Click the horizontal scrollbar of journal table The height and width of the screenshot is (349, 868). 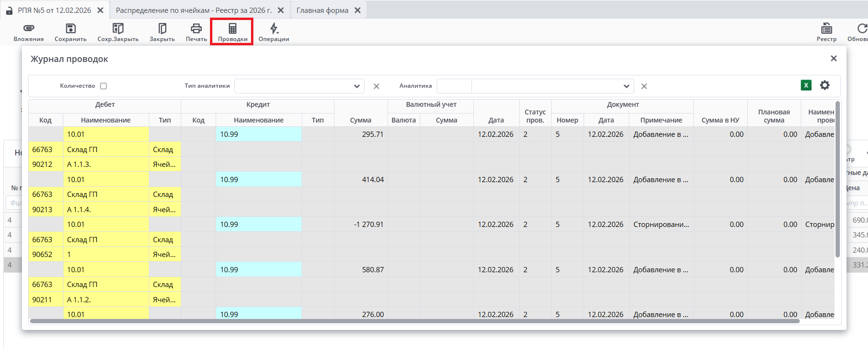(x=414, y=321)
